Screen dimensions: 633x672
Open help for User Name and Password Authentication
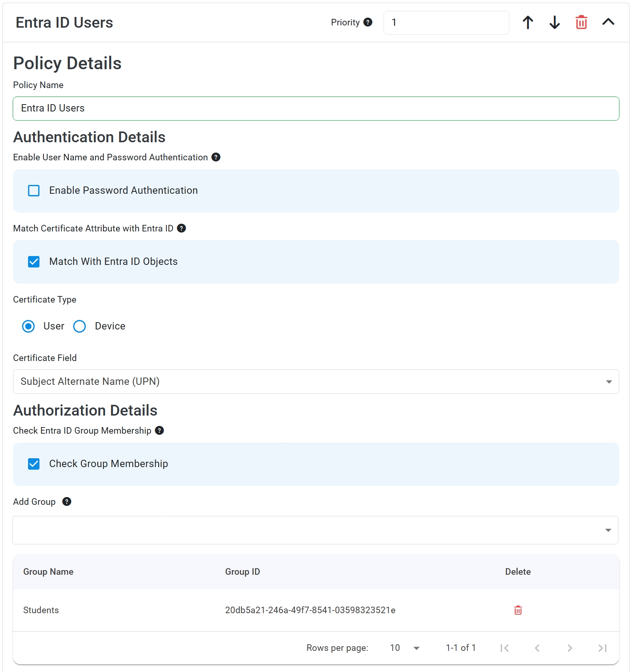216,157
